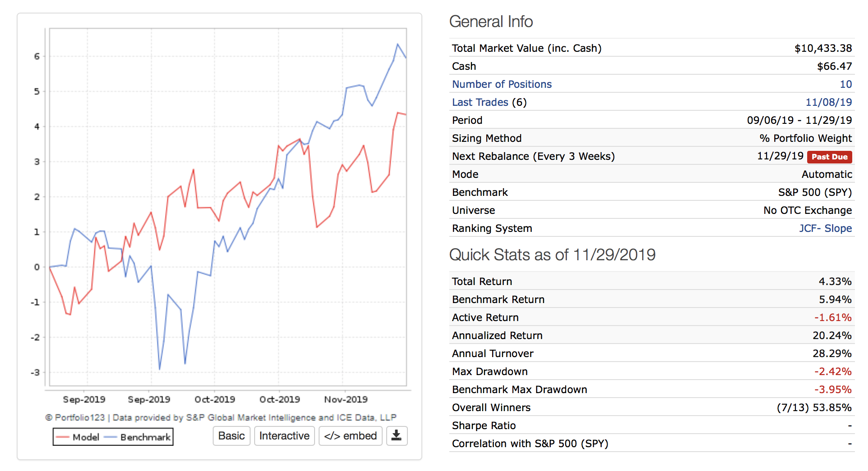Viewport: 868px width, 471px height.
Task: Click the General Info heading
Action: 491,22
